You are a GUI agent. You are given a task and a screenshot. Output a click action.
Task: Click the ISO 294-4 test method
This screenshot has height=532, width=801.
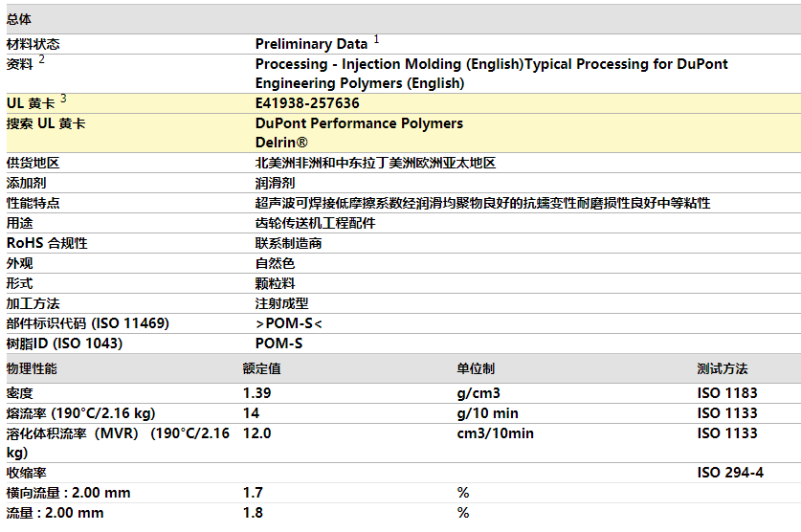coord(729,473)
